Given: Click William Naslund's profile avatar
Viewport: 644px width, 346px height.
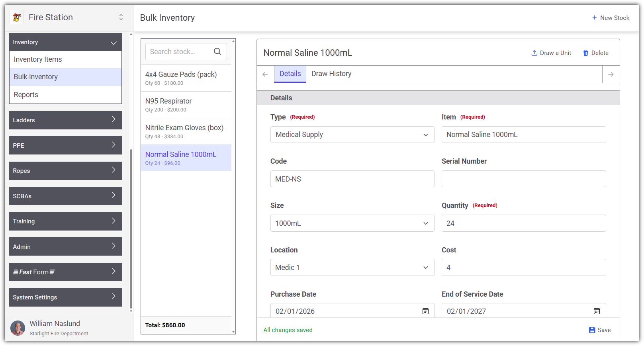Looking at the screenshot, I should tap(18, 328).
